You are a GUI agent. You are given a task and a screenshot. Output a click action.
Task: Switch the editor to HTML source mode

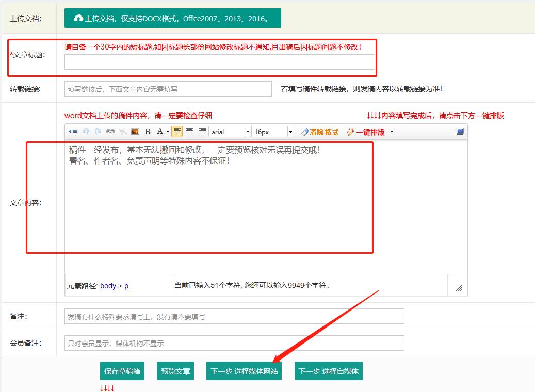tap(72, 132)
